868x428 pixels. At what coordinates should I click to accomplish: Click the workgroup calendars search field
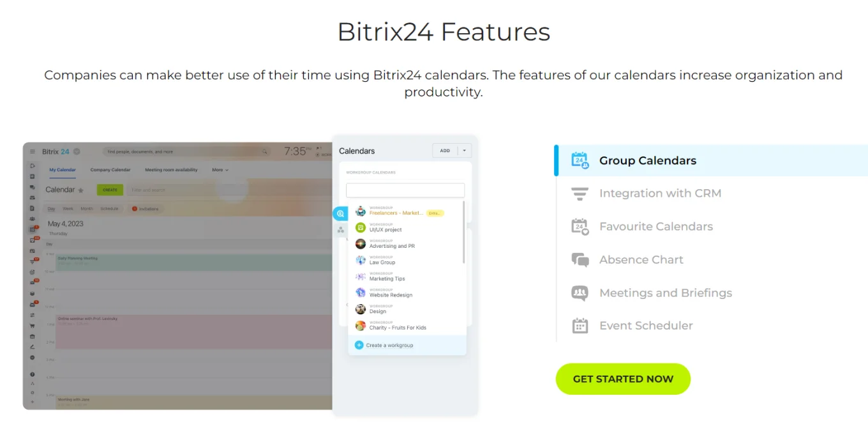[405, 190]
